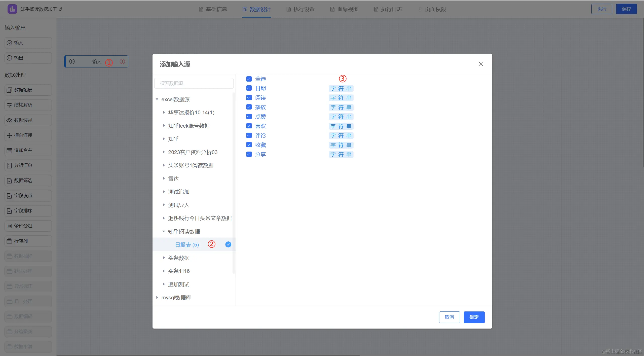Uncheck the 全选 checkbox

(249, 79)
